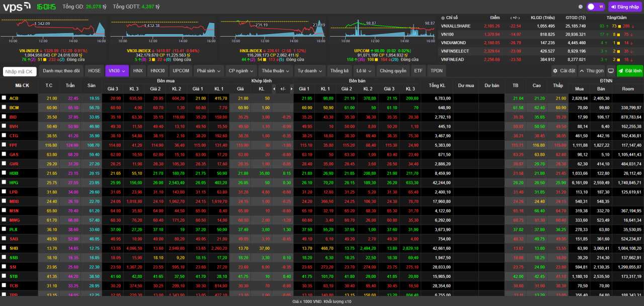Click the right arrow beside +/- column
Image resolution: width=644 pixels, height=306 pixels.
292,88
